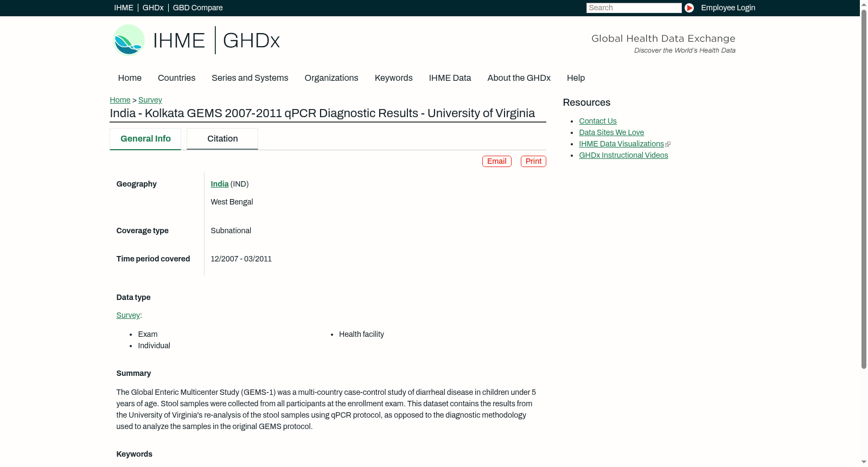This screenshot has width=868, height=467.
Task: Open IHME Data Visualizations link
Action: point(621,144)
